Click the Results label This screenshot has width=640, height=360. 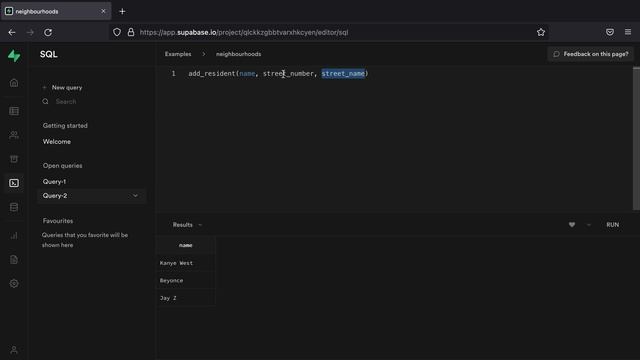tap(182, 225)
